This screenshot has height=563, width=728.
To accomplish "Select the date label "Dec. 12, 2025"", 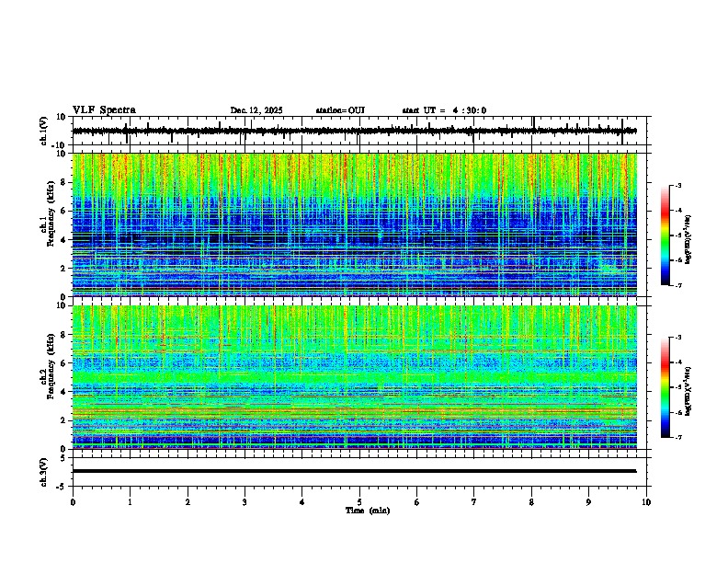I will tap(256, 110).
